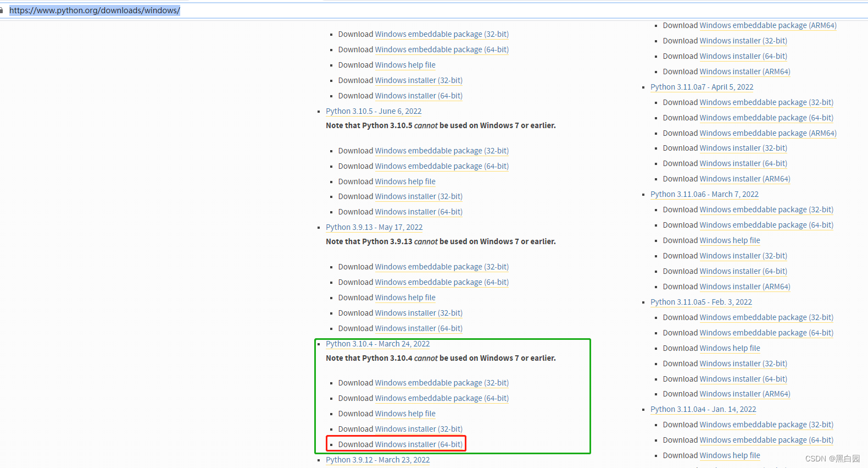Screen dimensions: 868x468
Task: Download Windows installer (ARM64) above the 3.11.0a7 heading
Action: click(745, 71)
